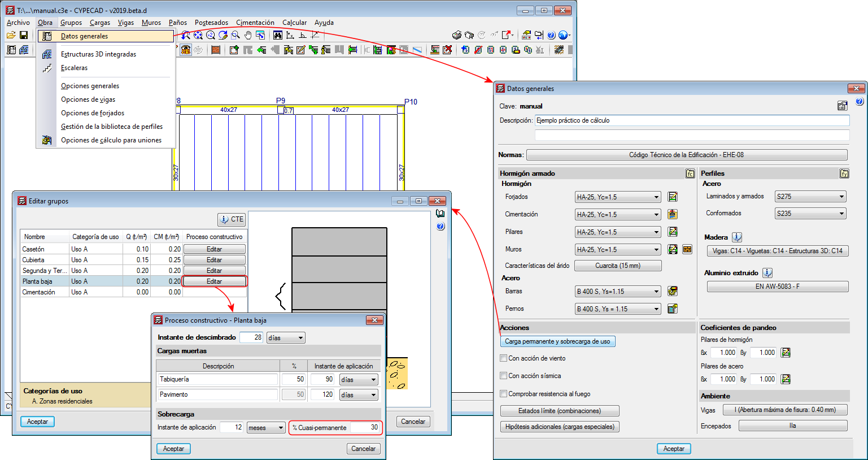Open the Cimentación menu
The width and height of the screenshot is (868, 460).
(255, 23)
